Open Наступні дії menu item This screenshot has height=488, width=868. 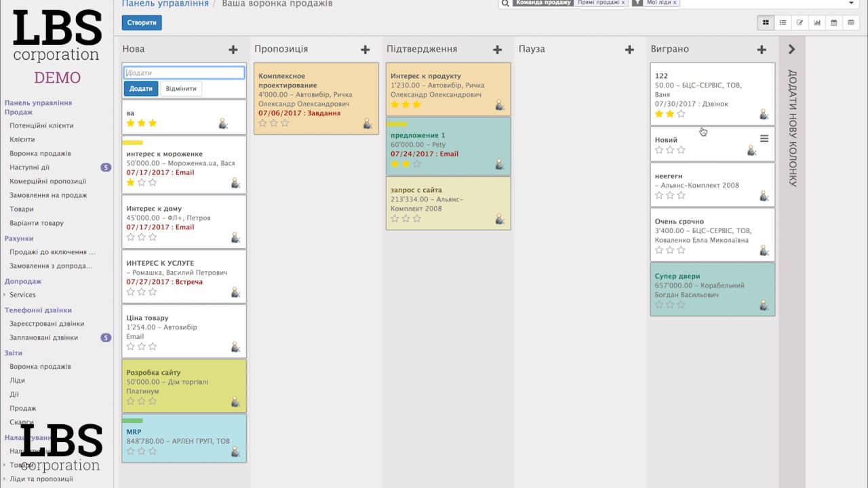click(29, 167)
